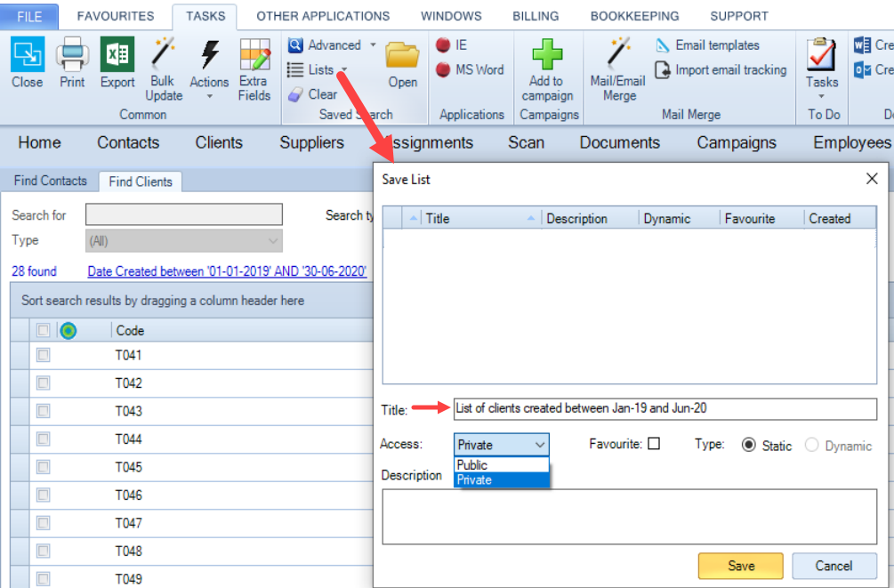894x588 pixels.
Task: Select the Dynamic type radio button
Action: point(812,445)
